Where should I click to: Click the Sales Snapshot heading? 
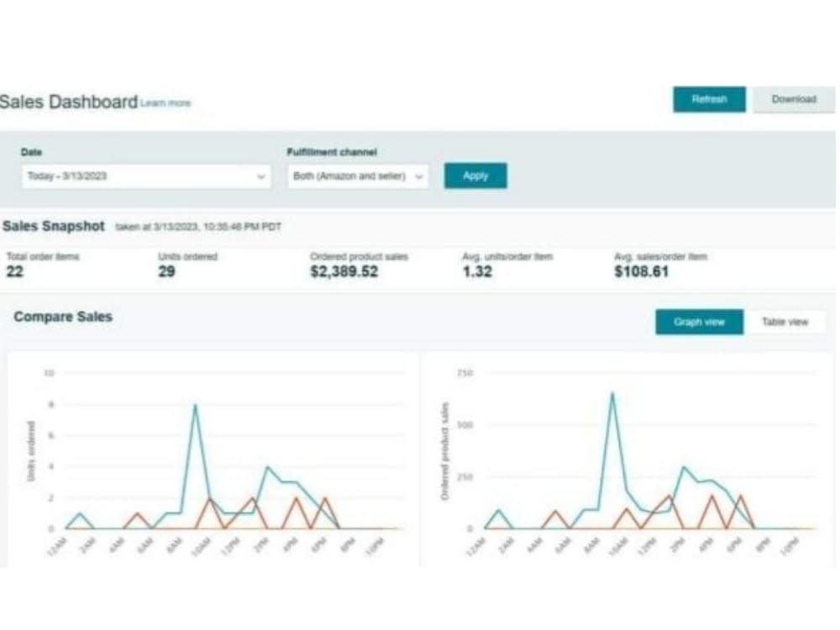[x=54, y=226]
